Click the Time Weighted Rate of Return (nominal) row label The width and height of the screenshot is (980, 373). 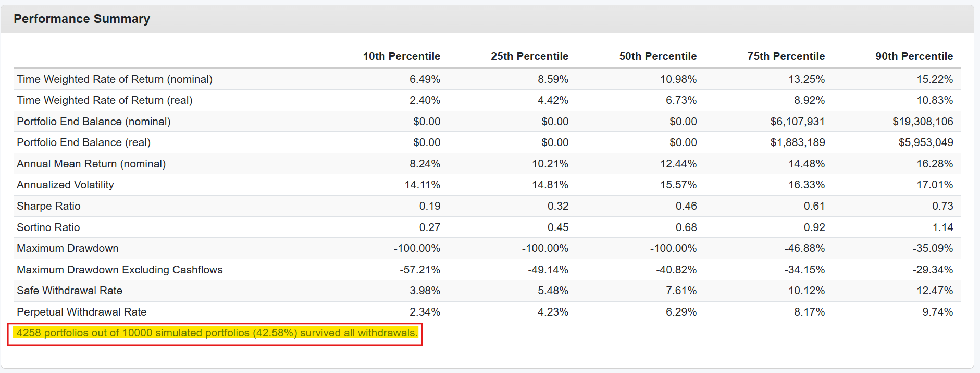pyautogui.click(x=115, y=79)
